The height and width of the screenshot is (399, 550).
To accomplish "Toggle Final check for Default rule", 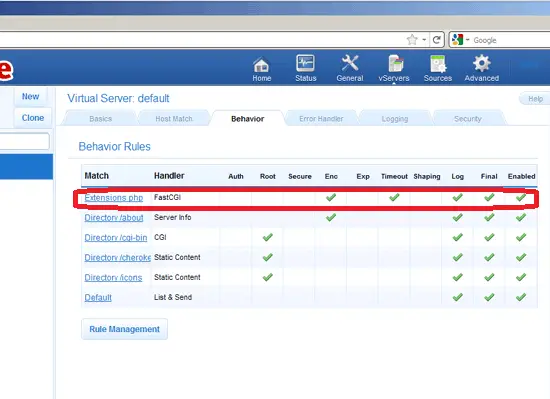I will click(489, 297).
